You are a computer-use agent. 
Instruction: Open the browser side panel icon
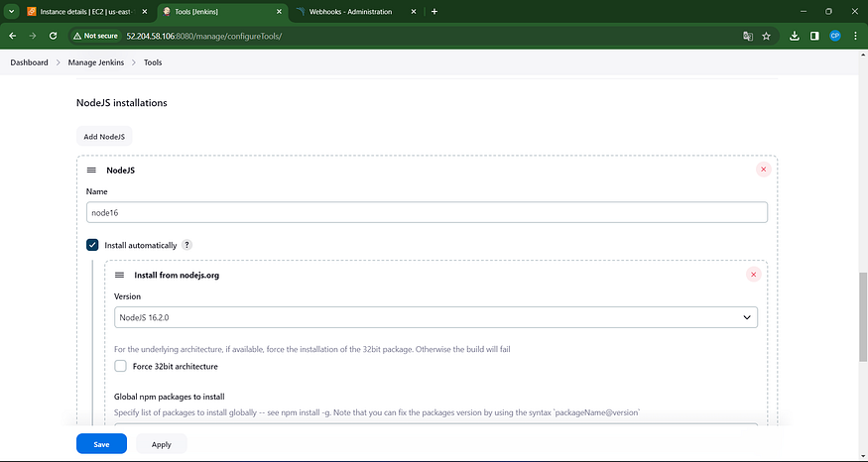click(814, 36)
